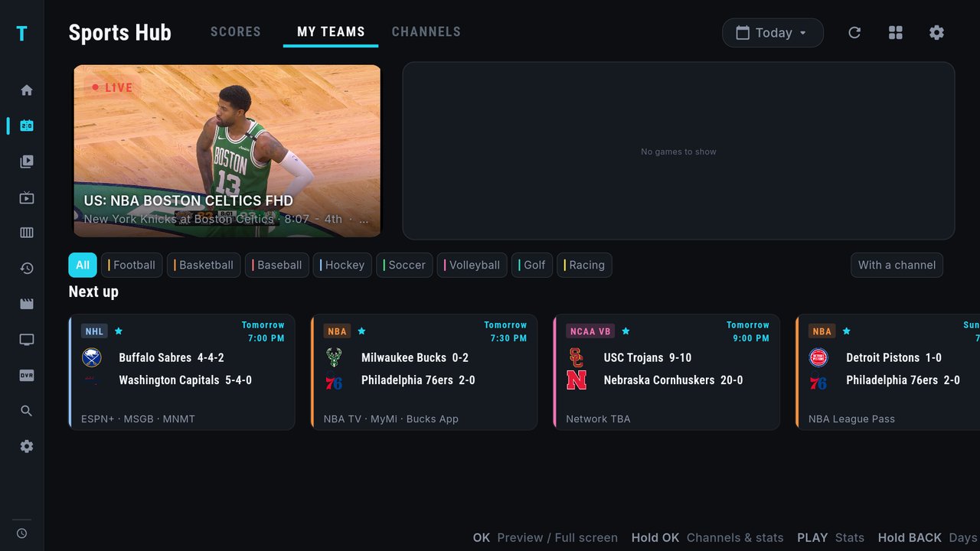Toggle favorite star on USC Trojans card
The image size is (980, 551).
626,331
